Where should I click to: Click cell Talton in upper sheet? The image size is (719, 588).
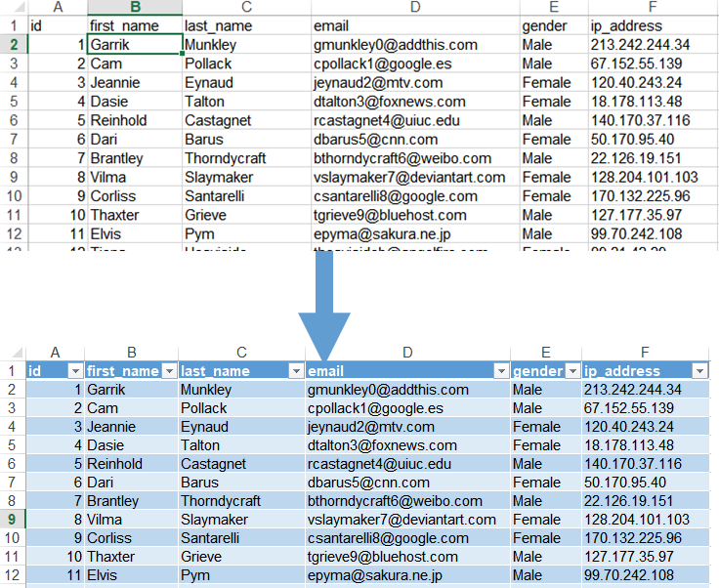(x=247, y=102)
